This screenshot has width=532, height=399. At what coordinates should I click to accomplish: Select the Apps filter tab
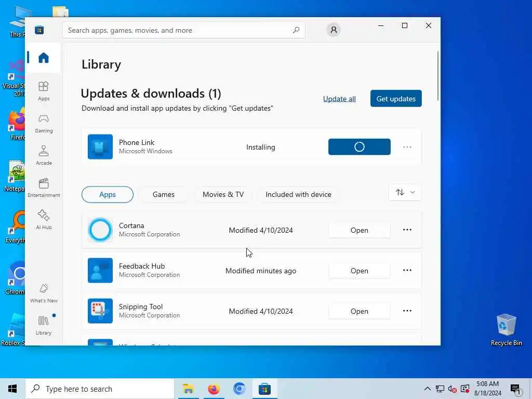click(107, 194)
